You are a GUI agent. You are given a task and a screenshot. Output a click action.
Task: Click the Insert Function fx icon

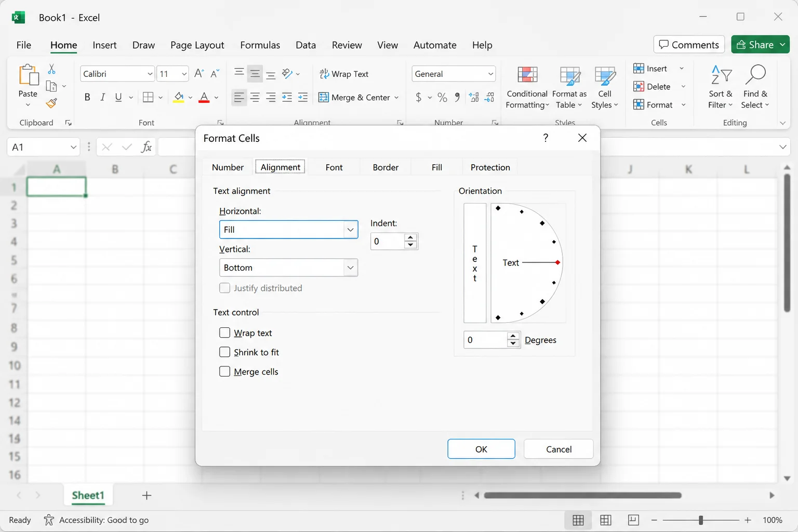(147, 147)
